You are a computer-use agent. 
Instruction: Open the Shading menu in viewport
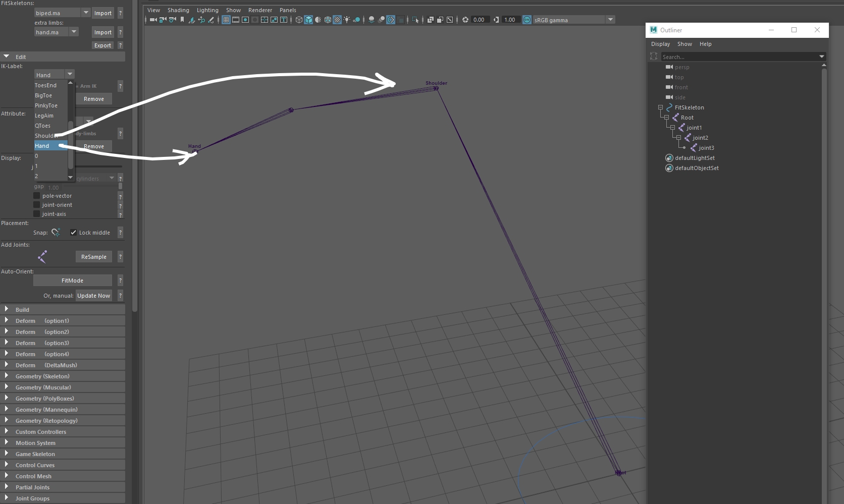(178, 10)
